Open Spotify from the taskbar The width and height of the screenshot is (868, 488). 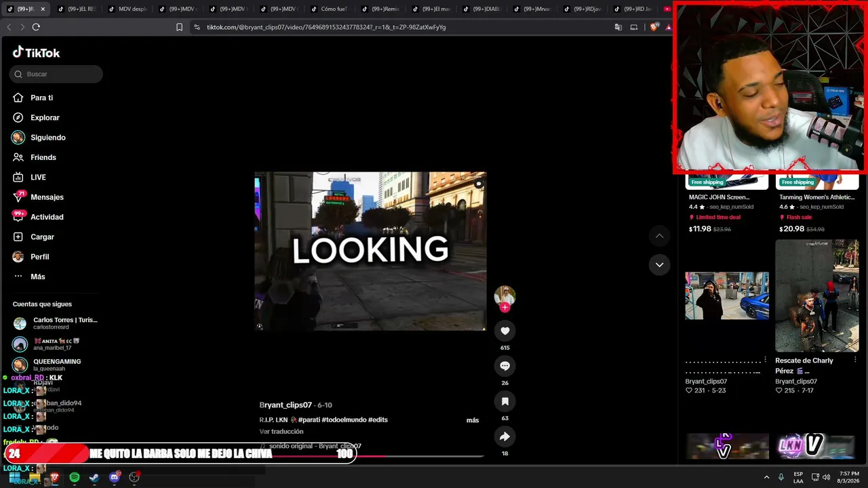pos(75,478)
